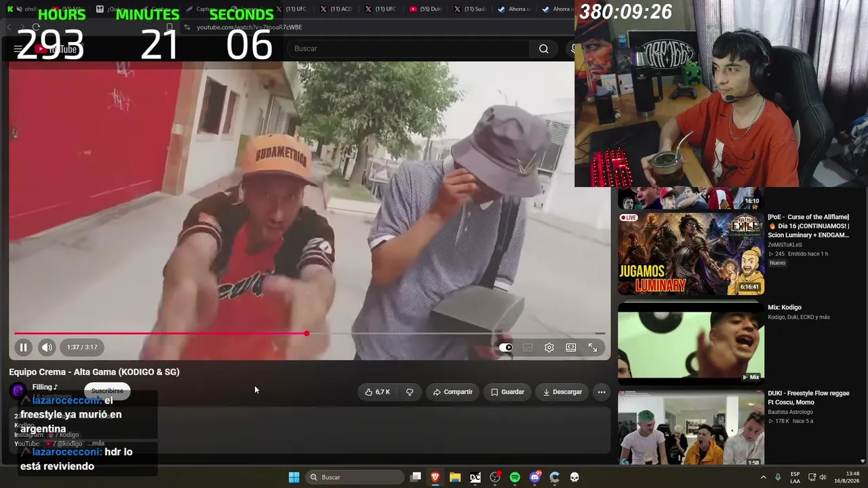This screenshot has width=868, height=488.
Task: Pause the YouTube video
Action: (23, 347)
